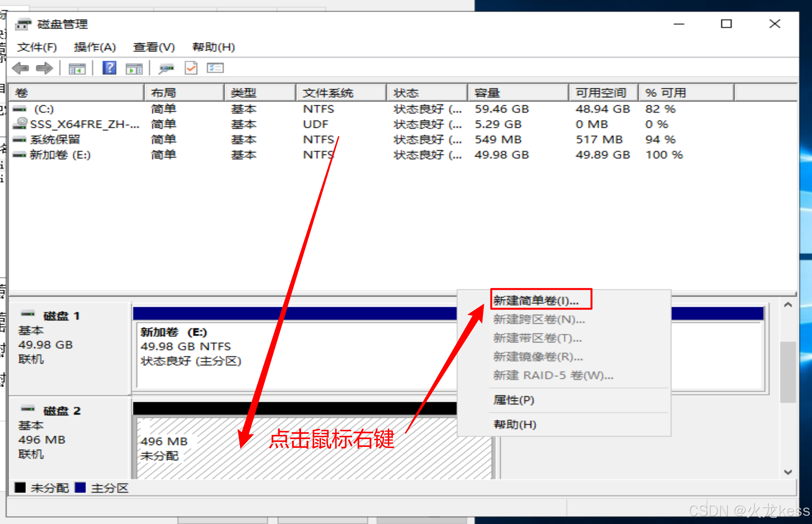The width and height of the screenshot is (812, 524).
Task: Select 新建简单卷(I)... from context menu
Action: (x=536, y=300)
